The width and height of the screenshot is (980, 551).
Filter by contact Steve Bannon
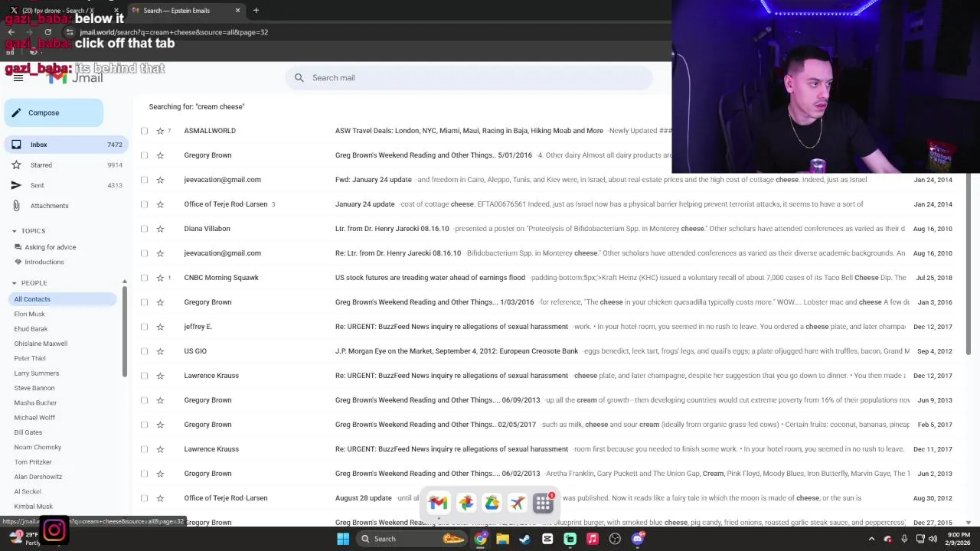(x=34, y=388)
